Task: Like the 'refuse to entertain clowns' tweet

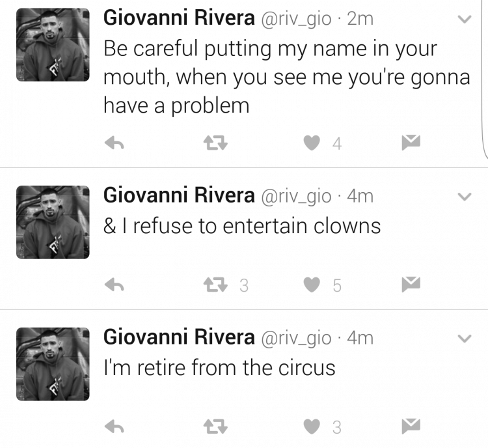Action: [x=312, y=285]
